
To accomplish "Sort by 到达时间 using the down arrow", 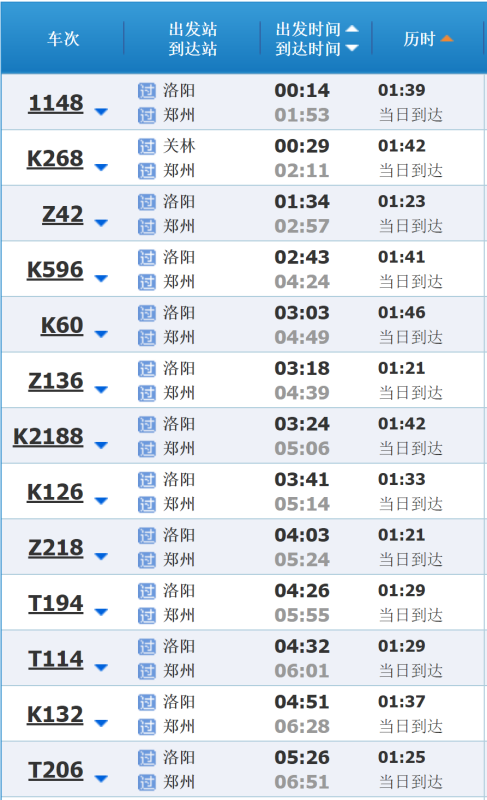I will 352,48.
